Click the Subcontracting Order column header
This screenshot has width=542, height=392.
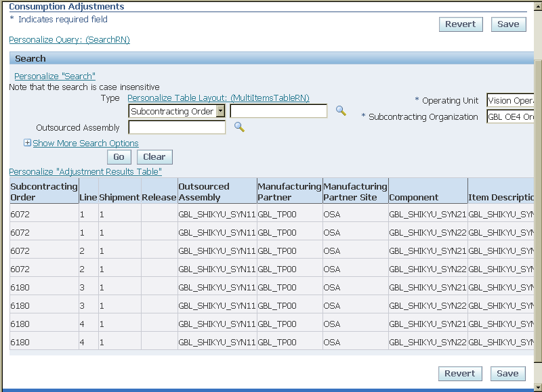tap(44, 192)
